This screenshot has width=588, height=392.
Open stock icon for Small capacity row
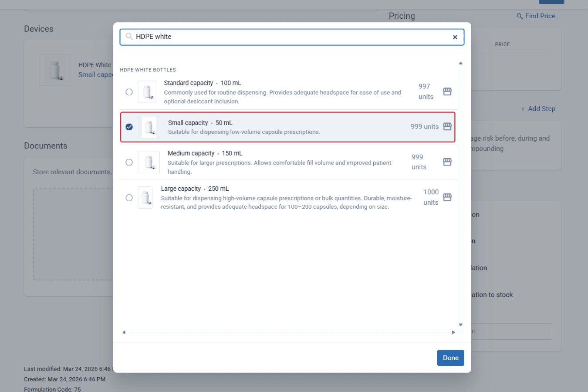point(447,126)
